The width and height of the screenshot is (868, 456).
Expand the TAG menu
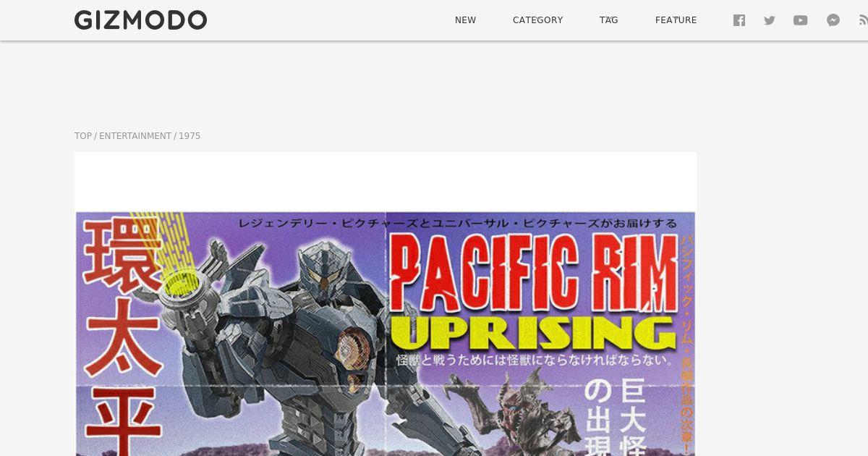click(x=608, y=20)
